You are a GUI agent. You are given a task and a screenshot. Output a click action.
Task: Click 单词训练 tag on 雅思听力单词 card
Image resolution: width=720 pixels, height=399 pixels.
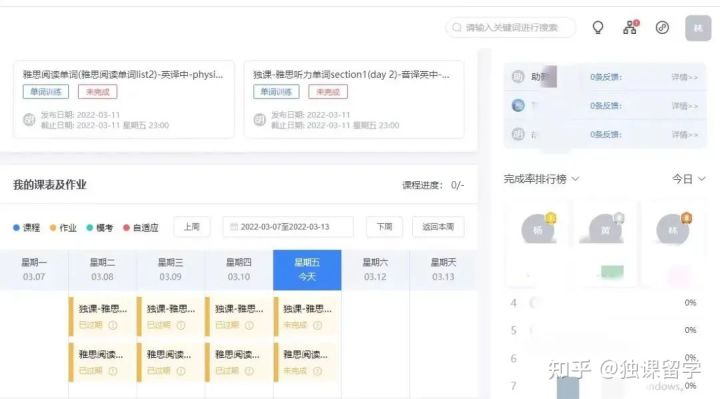click(276, 92)
